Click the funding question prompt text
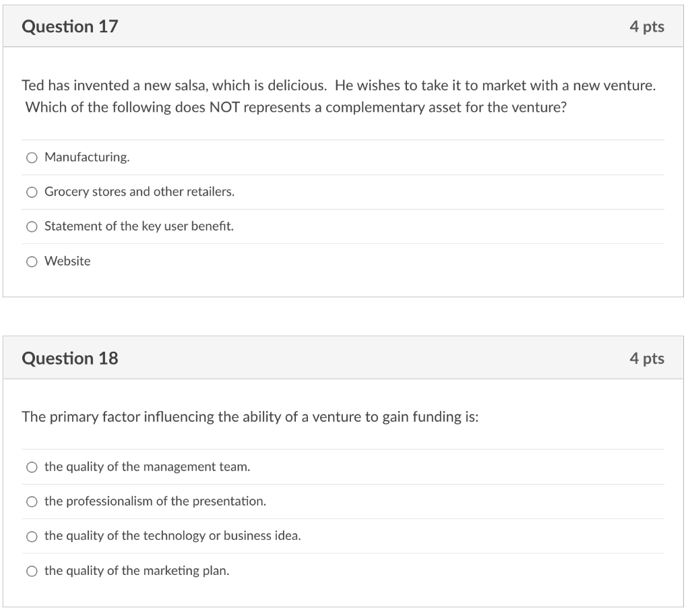690x616 pixels. click(249, 417)
